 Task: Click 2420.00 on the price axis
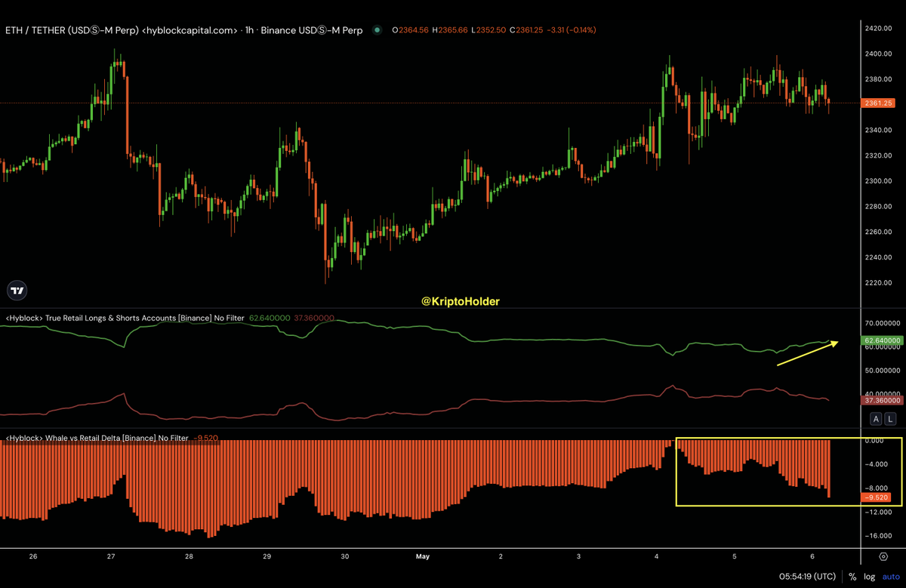[x=880, y=28]
